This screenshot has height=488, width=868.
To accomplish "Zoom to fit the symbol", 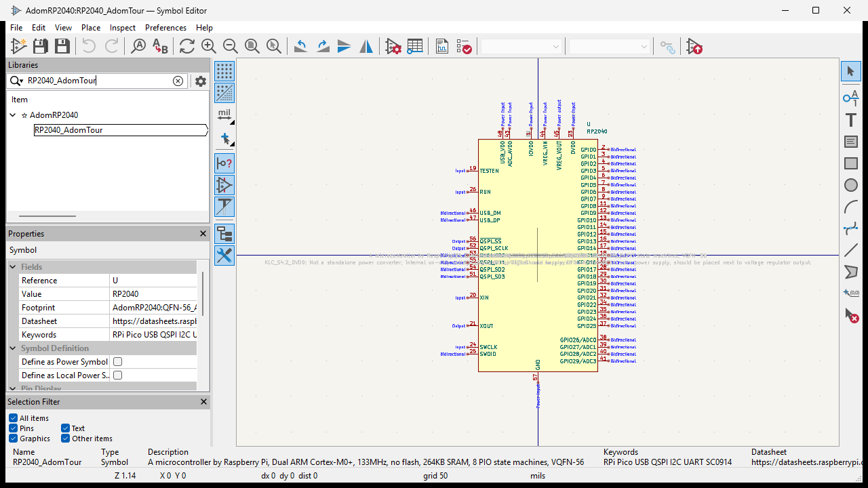I will [252, 46].
